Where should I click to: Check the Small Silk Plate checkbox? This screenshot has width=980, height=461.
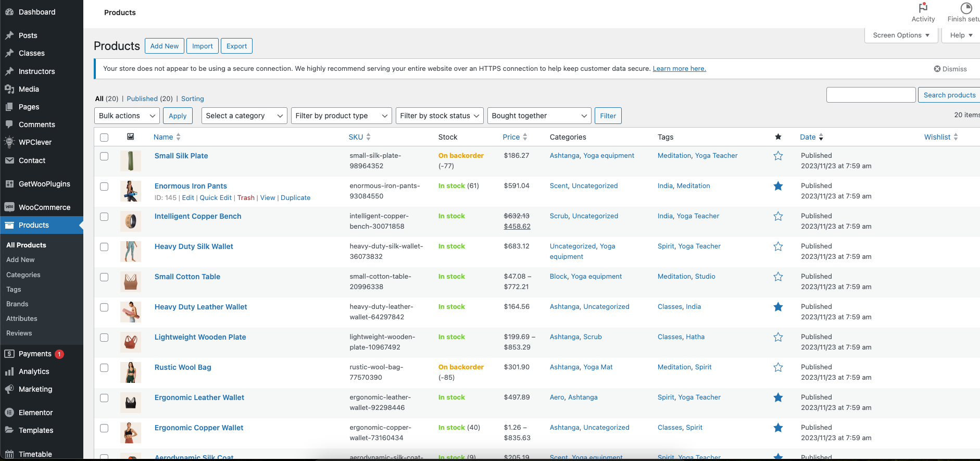104,156
